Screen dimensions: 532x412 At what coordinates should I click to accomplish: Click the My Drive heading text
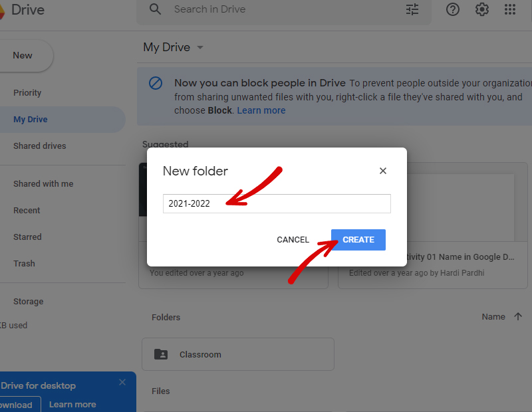tap(167, 47)
